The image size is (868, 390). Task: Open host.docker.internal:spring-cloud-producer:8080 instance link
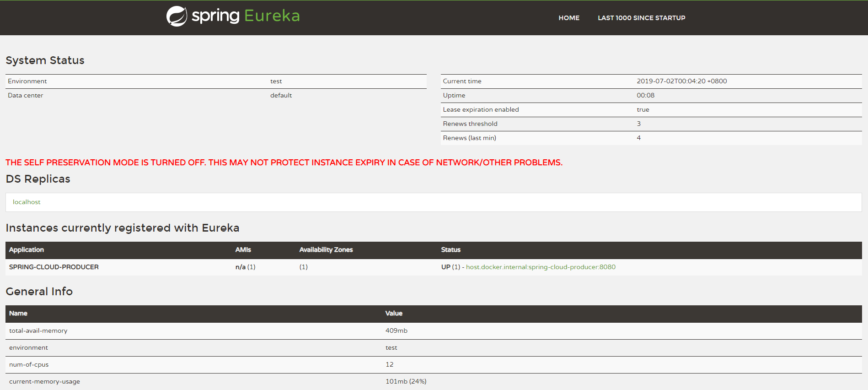tap(541, 267)
